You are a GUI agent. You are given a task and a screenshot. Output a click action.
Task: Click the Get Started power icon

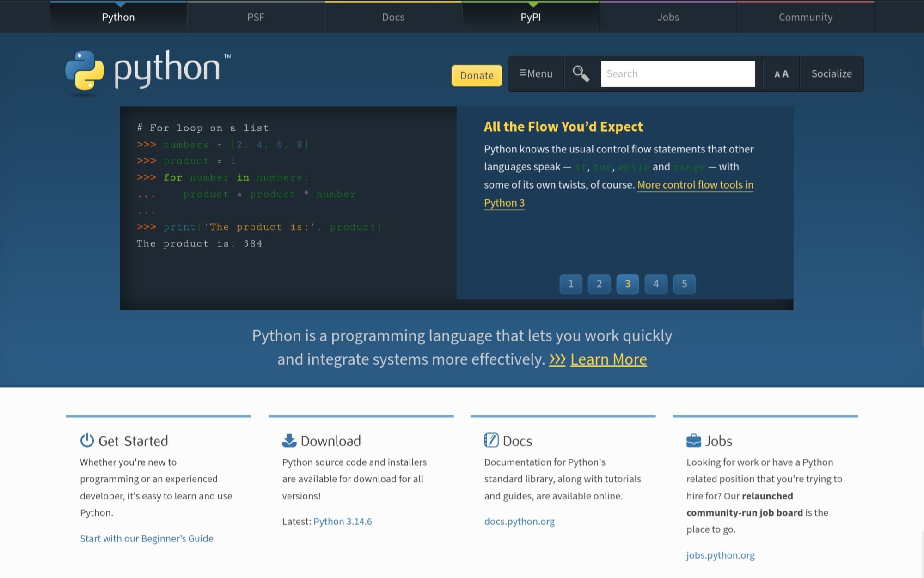(x=87, y=440)
